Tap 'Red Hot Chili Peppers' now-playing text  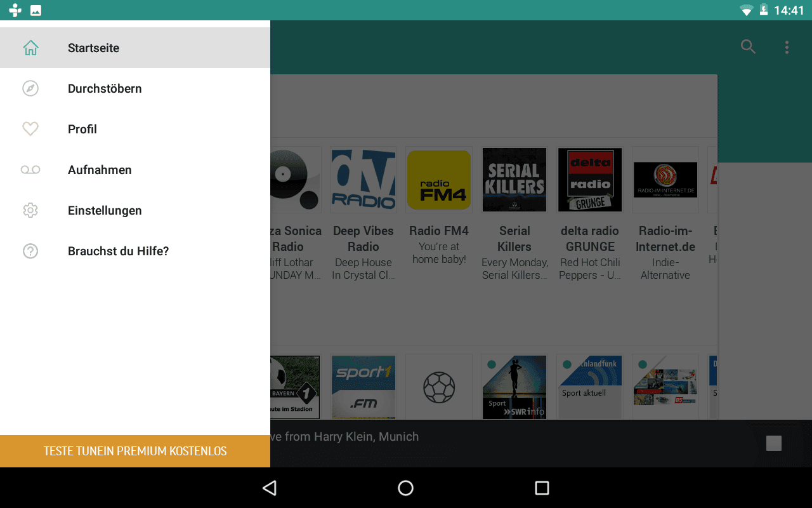click(590, 269)
